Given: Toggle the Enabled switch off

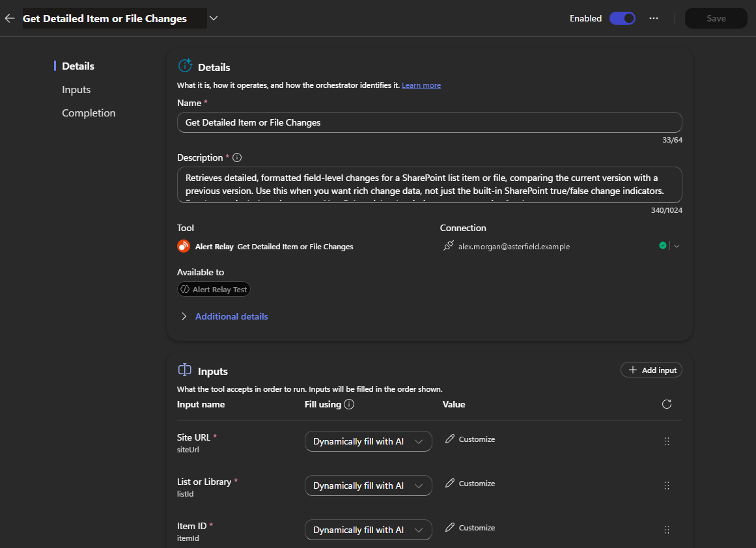Looking at the screenshot, I should coord(622,18).
